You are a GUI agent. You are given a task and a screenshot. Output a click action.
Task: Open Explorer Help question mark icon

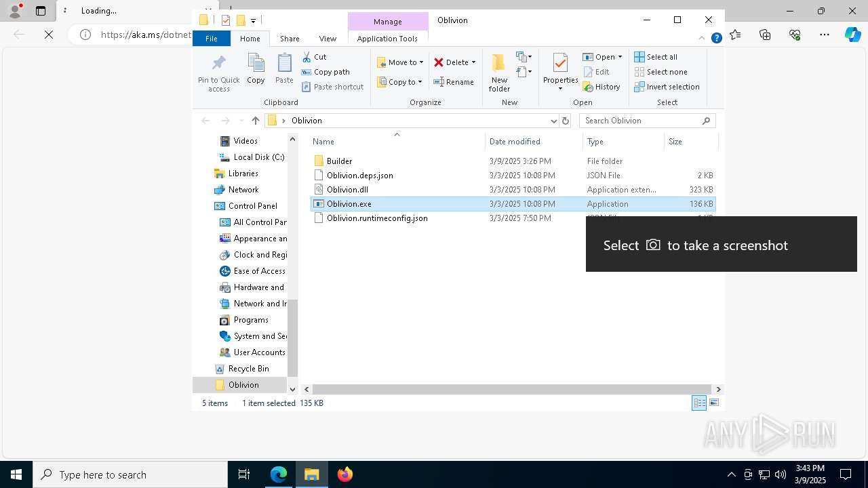pos(716,39)
